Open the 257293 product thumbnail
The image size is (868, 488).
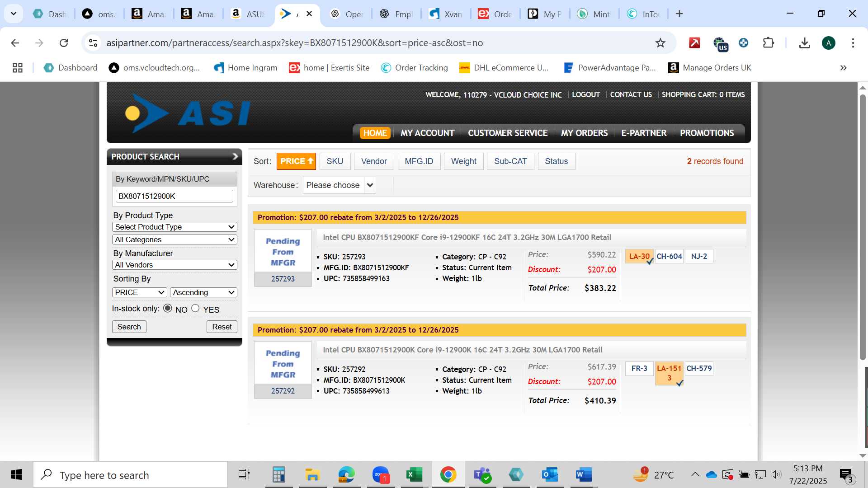tap(283, 258)
